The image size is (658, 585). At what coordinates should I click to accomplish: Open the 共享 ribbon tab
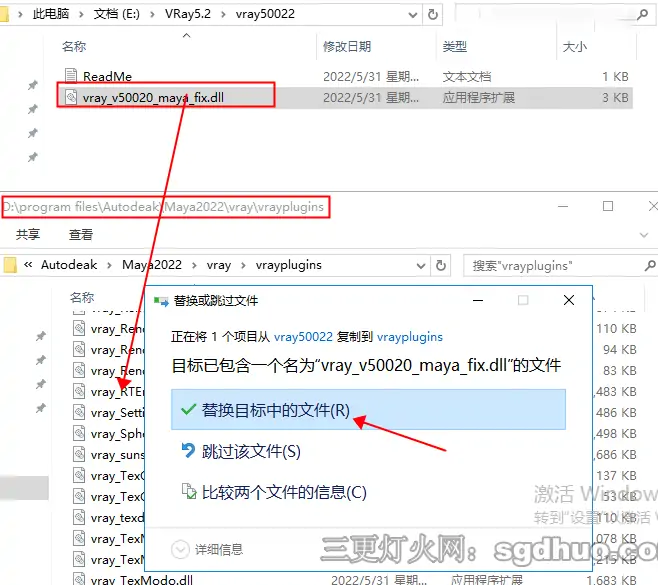coord(28,234)
